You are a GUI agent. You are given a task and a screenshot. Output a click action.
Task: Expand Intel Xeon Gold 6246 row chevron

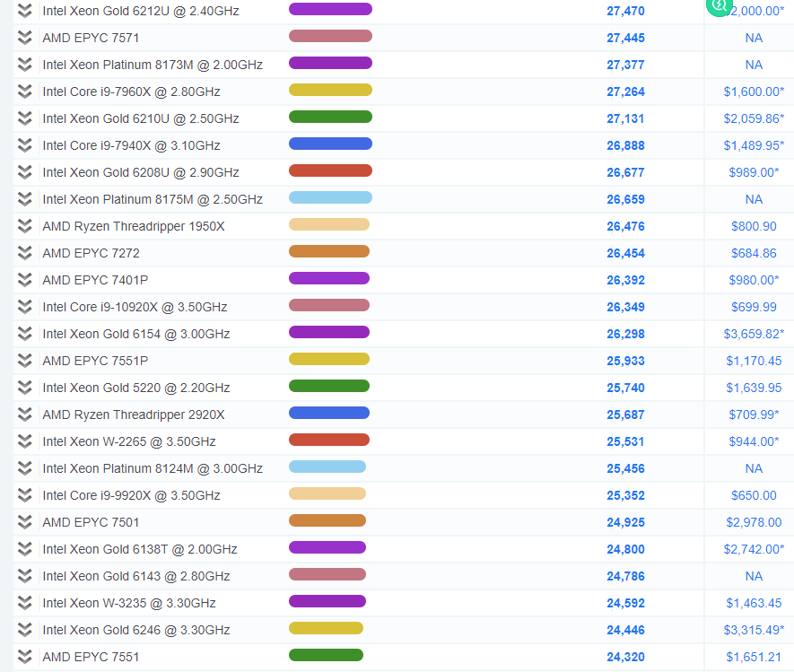click(25, 630)
